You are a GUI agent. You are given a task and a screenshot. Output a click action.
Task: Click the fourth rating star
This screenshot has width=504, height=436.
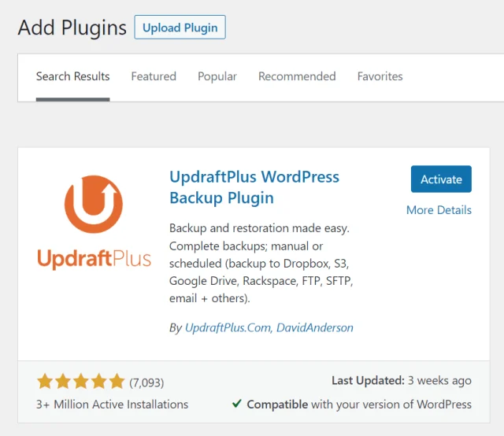[99, 382]
